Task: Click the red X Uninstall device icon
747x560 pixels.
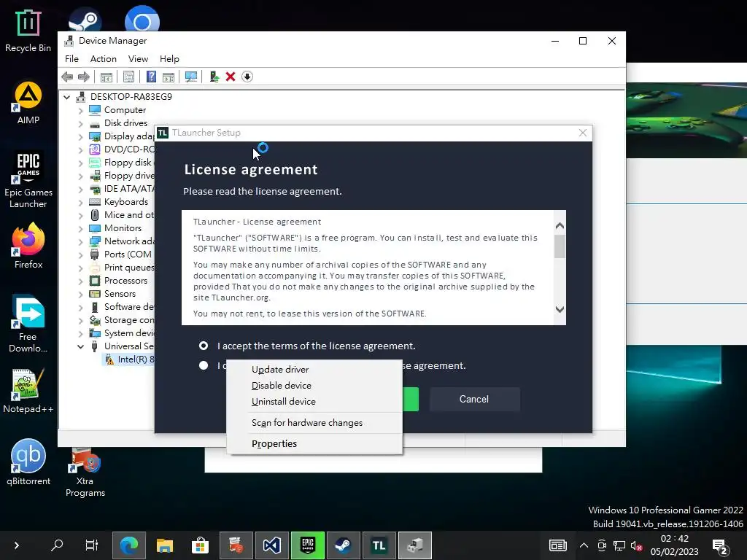Action: pos(231,77)
